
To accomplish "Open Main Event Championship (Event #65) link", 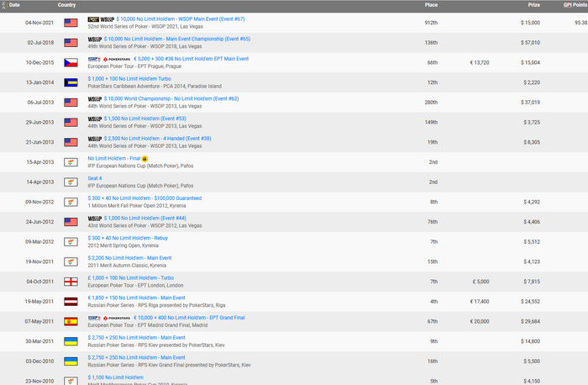I will [177, 39].
